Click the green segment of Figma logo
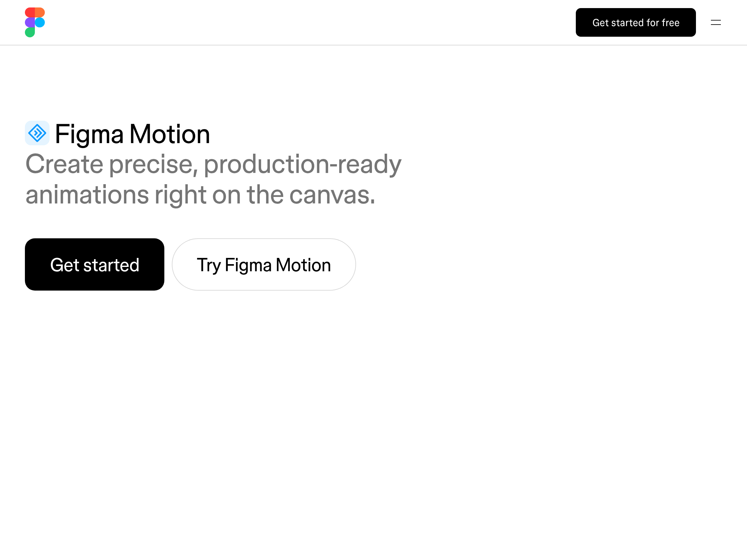This screenshot has width=747, height=560. (30, 32)
